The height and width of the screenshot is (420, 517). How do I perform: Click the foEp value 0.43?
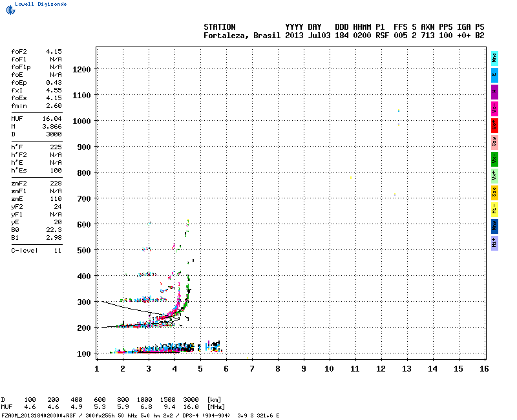pos(54,83)
